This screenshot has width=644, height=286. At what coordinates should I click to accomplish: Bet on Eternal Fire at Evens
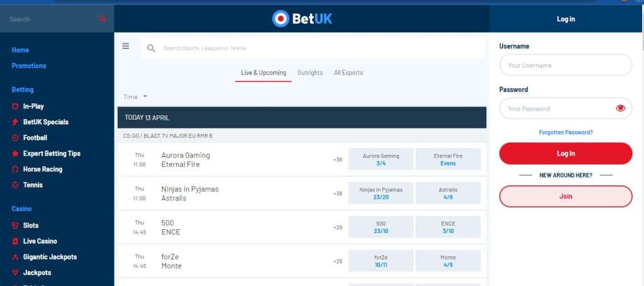click(x=448, y=159)
